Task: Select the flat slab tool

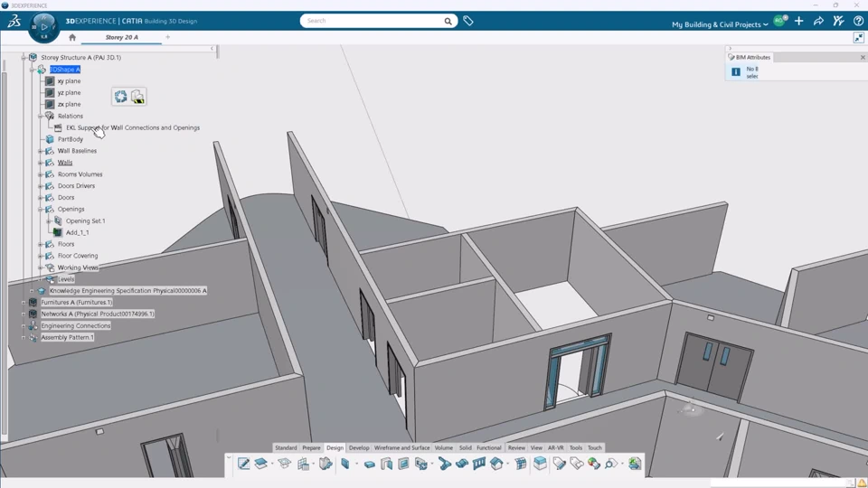Action: tap(369, 465)
